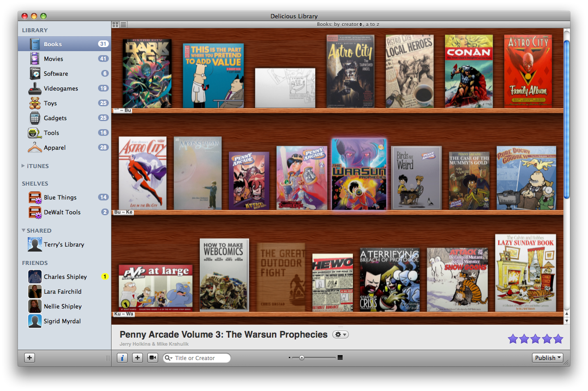The image size is (588, 391).
Task: Collapse the Shared section
Action: pos(23,230)
